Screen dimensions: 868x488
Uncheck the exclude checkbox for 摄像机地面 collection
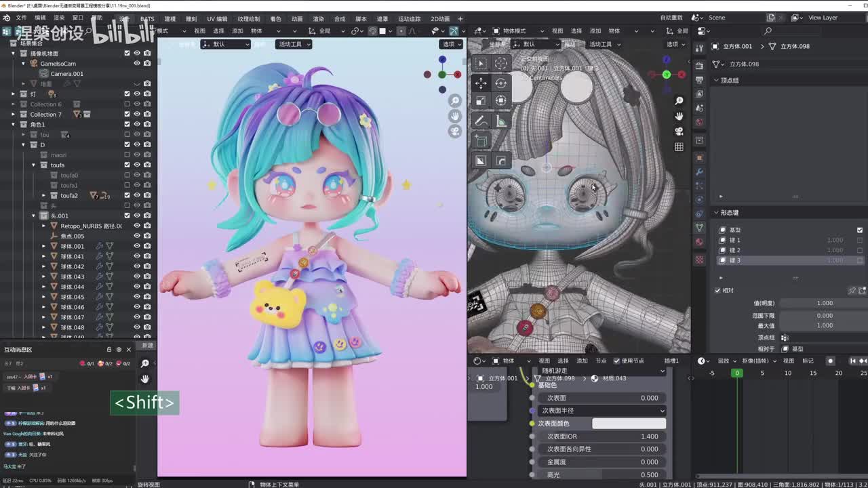click(127, 53)
